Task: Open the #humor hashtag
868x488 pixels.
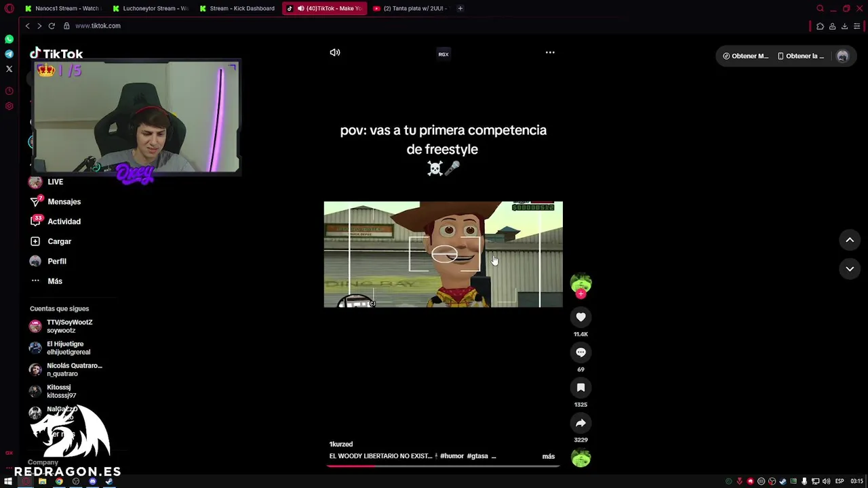Action: (452, 456)
